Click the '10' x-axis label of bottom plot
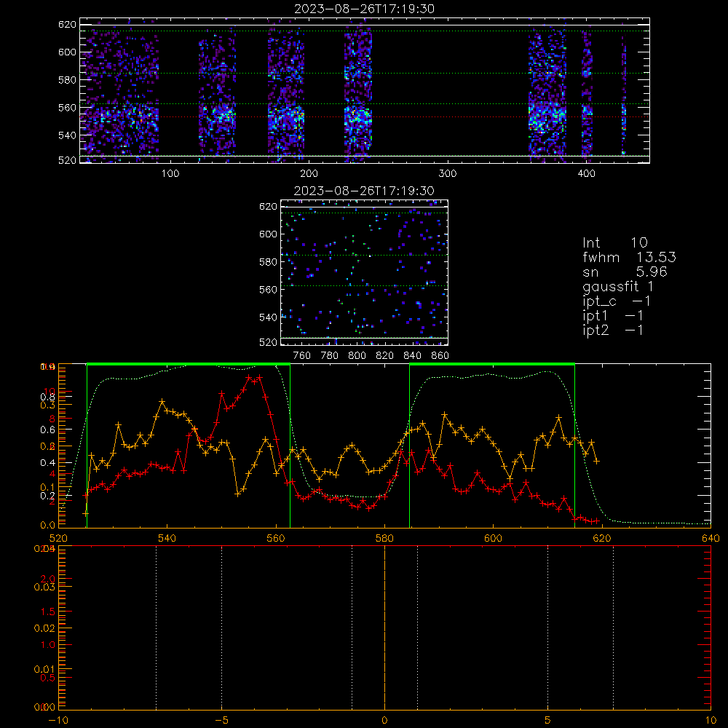Screen dimensions: 728x728 711,720
